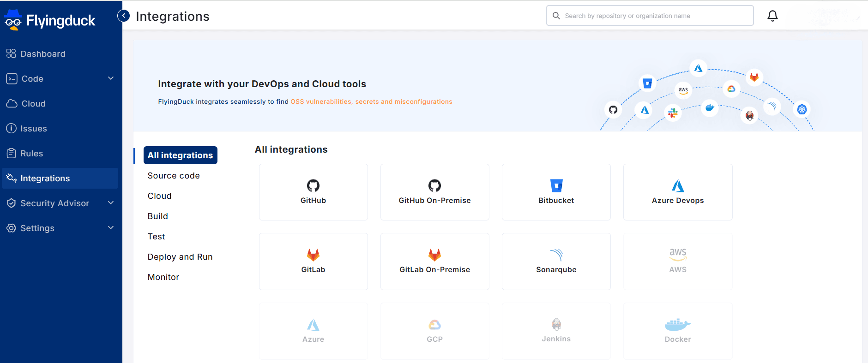Screen dimensions: 868x363
Task: Select the Monitor category
Action: 163,277
